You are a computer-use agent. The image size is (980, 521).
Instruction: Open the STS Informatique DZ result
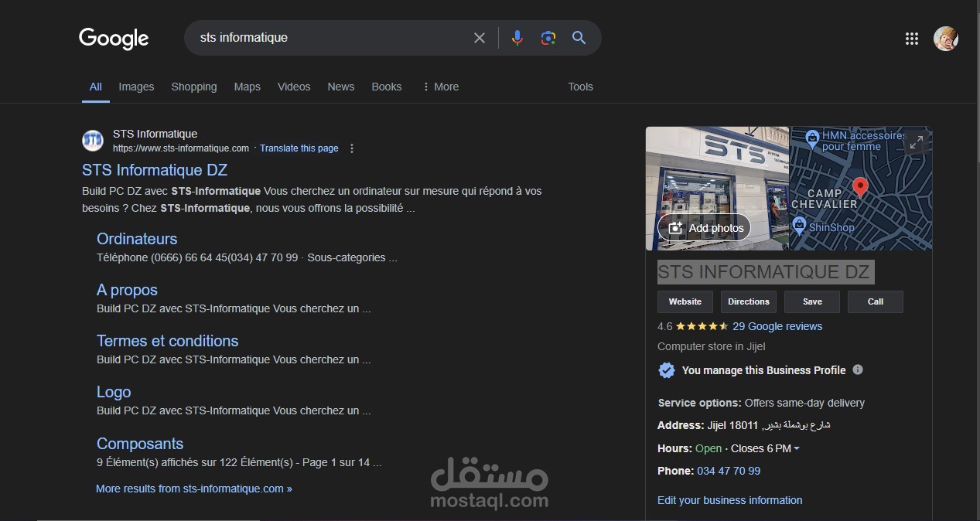[x=154, y=169]
